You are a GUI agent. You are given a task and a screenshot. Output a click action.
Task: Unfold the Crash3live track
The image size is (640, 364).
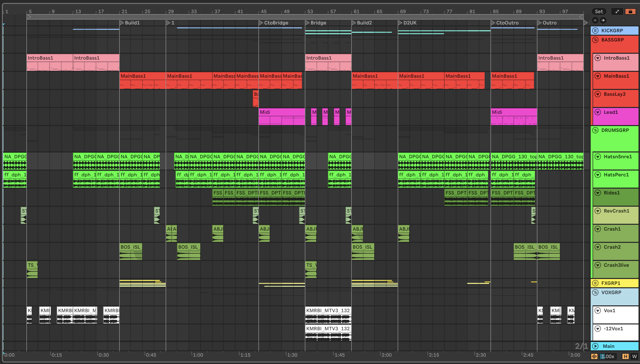pyautogui.click(x=598, y=265)
